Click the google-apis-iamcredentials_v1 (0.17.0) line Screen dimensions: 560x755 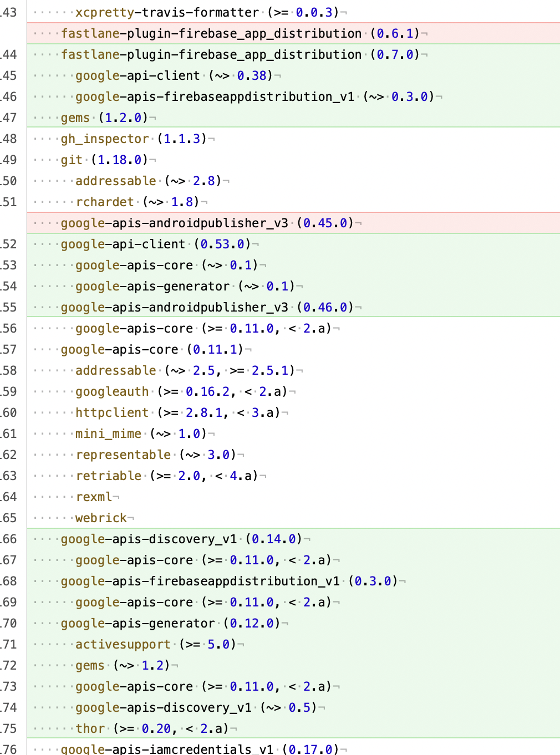point(294,747)
